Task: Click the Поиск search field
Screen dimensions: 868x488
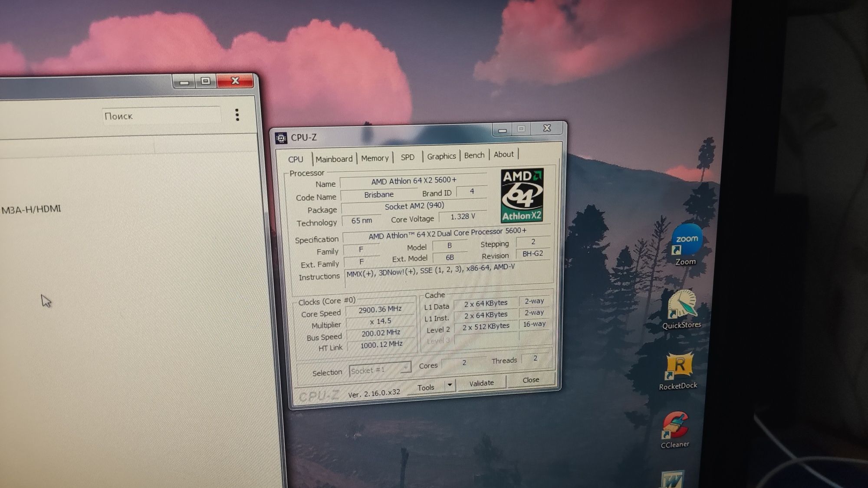Action: pos(161,116)
